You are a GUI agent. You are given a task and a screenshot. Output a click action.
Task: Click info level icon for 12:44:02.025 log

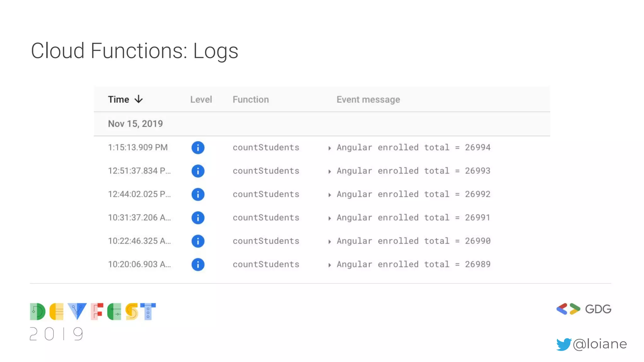[198, 195]
